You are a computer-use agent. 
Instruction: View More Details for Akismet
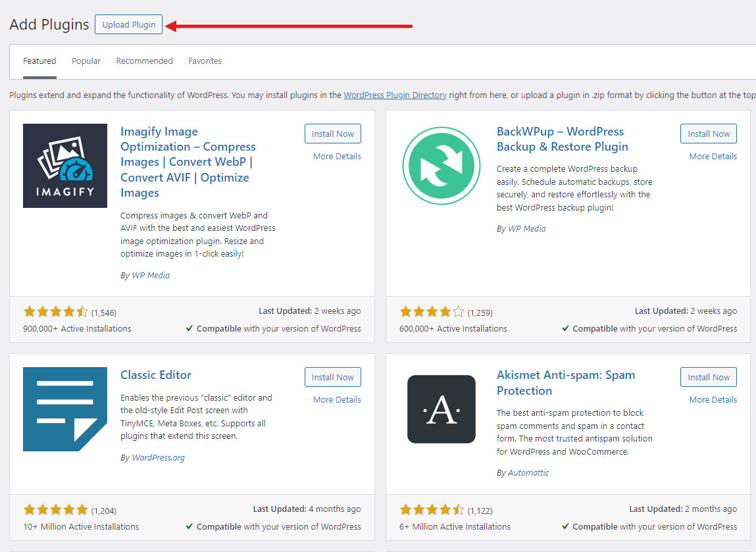tap(713, 399)
